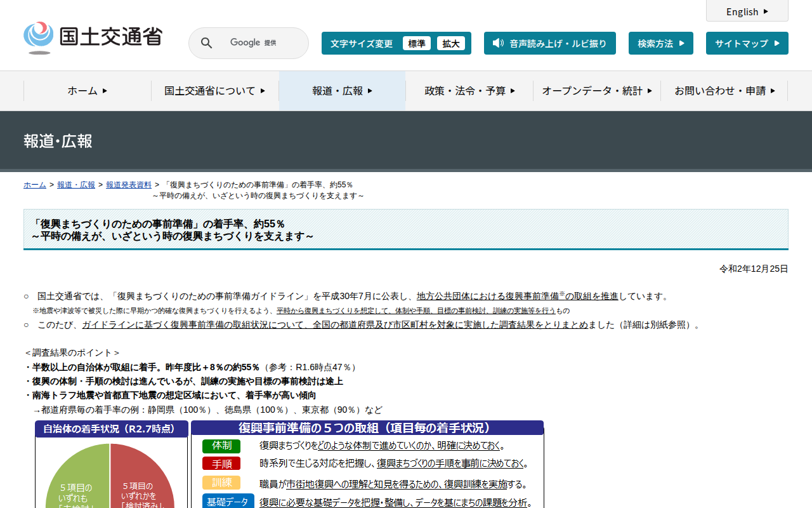Screen dimensions: 812x508
Task: Click the speaker icon for 音声読み上げ
Action: [498, 43]
